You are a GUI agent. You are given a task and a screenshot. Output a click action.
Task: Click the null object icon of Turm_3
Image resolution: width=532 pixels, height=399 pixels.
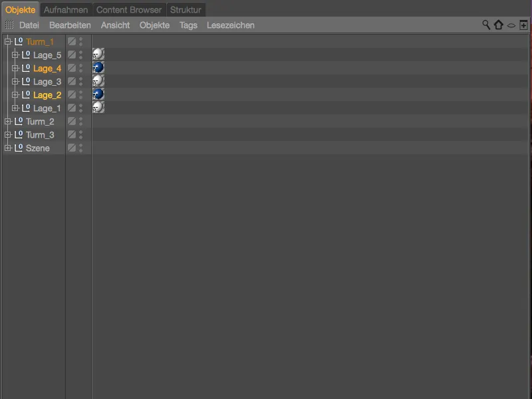click(x=19, y=134)
